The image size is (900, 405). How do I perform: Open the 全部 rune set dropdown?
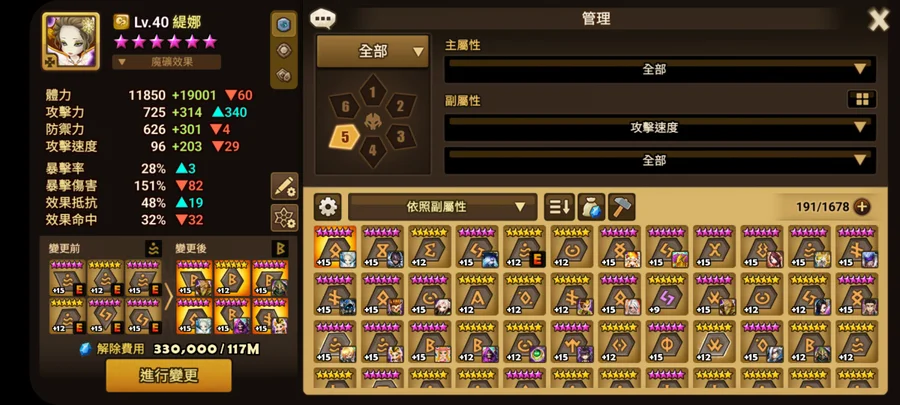373,52
